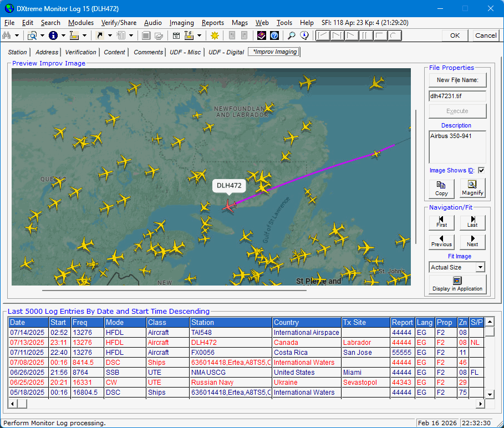Jump to the First improv image

coord(441,223)
